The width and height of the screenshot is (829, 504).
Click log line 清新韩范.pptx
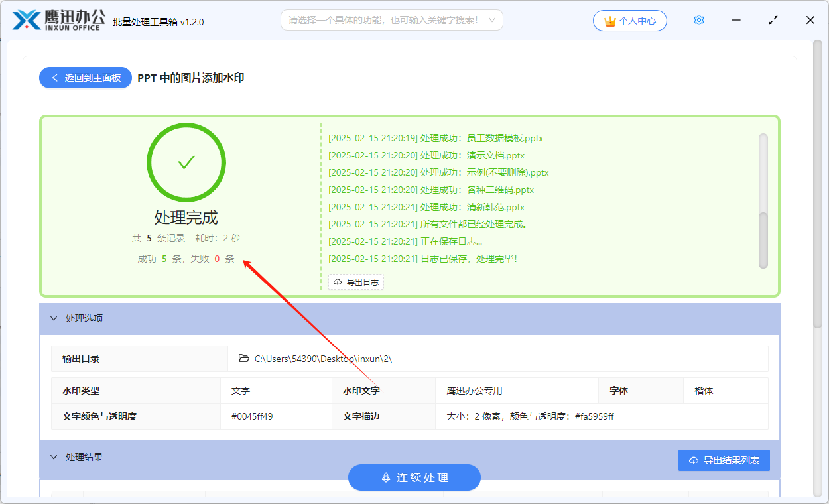(x=426, y=208)
